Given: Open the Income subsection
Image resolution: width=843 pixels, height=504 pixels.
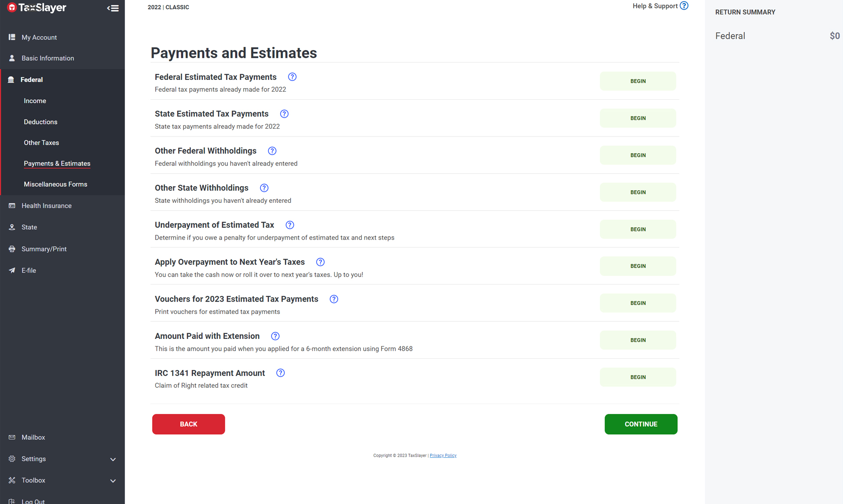Looking at the screenshot, I should click(x=35, y=101).
